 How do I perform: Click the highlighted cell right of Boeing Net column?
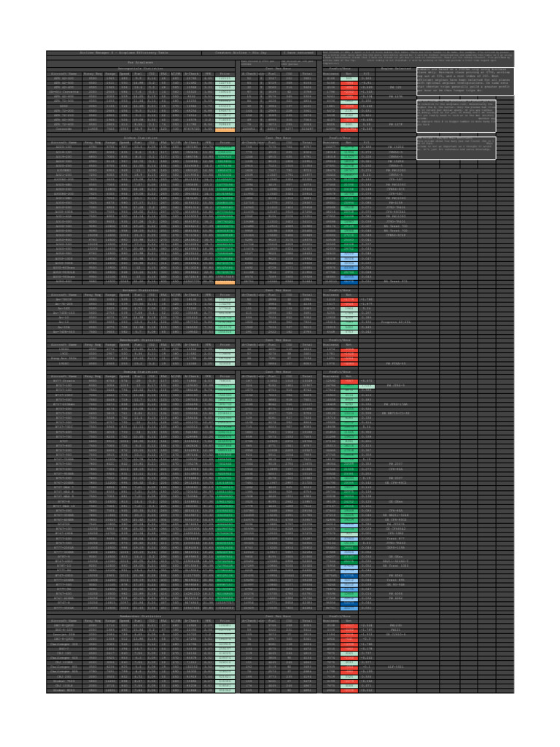click(367, 387)
